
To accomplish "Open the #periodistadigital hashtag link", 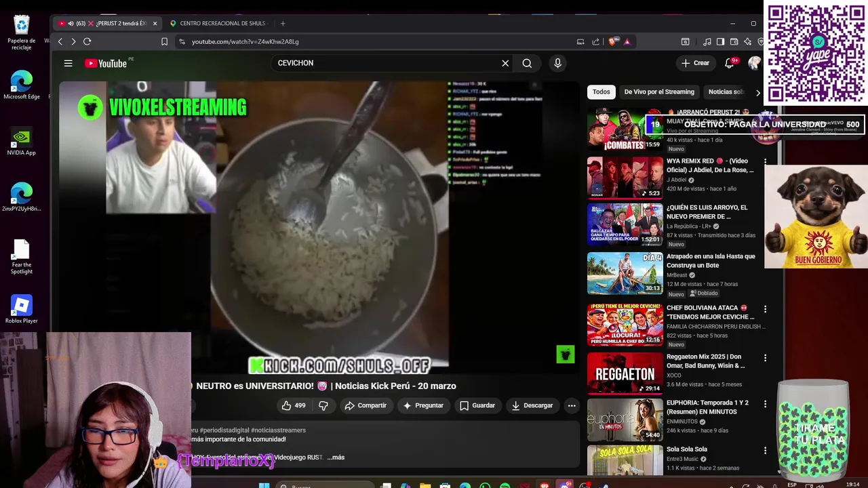I will (224, 430).
